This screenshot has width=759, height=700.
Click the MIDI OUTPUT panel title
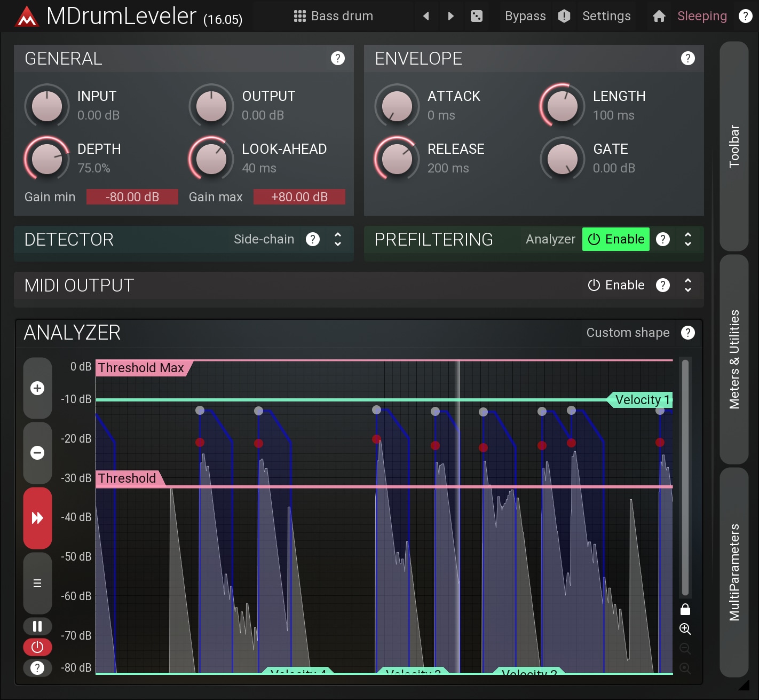click(79, 285)
